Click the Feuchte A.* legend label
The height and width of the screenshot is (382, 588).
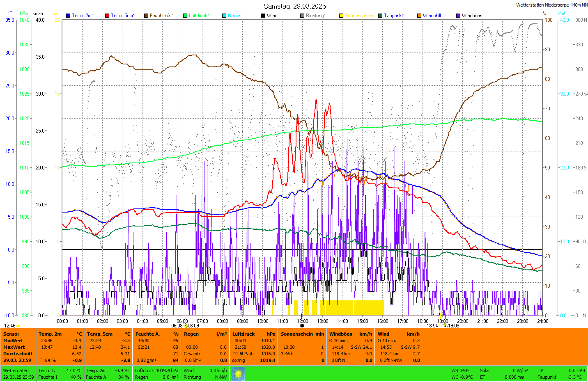click(161, 16)
